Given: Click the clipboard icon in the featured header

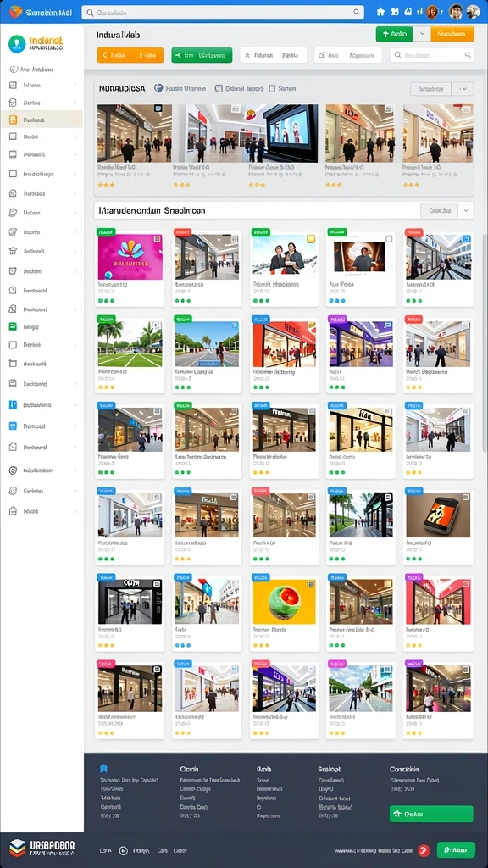Looking at the screenshot, I should (219, 88).
